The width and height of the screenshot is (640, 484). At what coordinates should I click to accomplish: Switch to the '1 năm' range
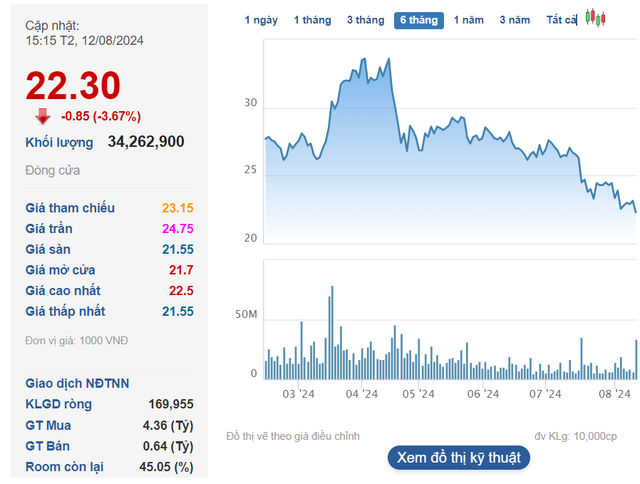point(470,20)
